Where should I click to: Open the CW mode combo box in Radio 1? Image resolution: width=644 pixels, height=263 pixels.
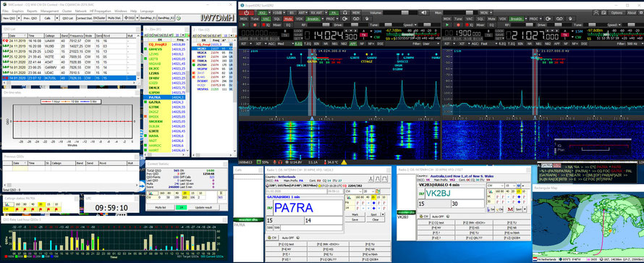354,191
